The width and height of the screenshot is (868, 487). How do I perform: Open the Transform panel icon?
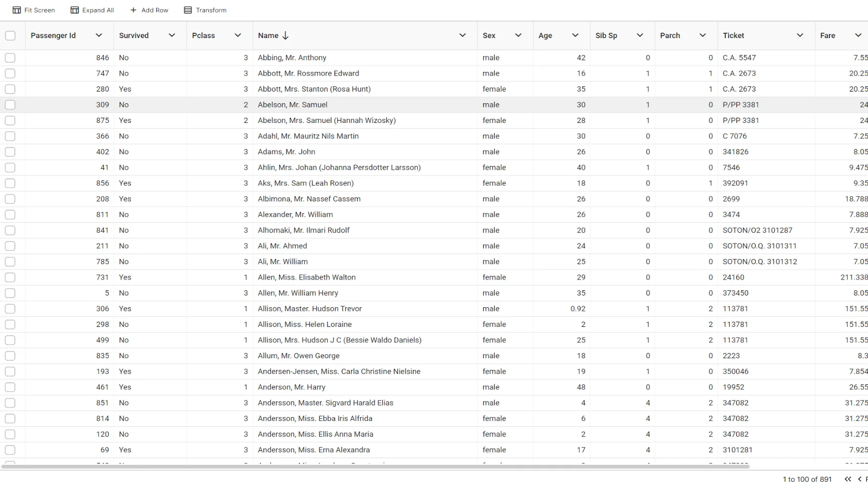coord(187,10)
